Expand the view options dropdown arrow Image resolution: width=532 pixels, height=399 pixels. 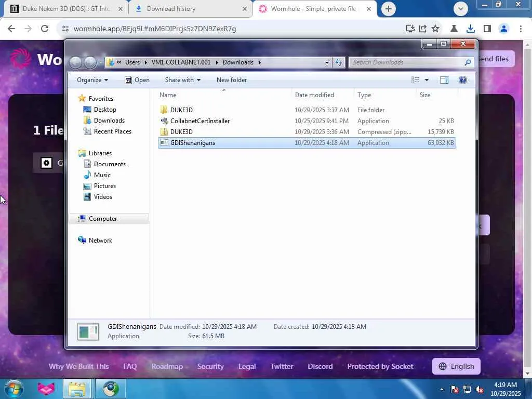click(427, 80)
